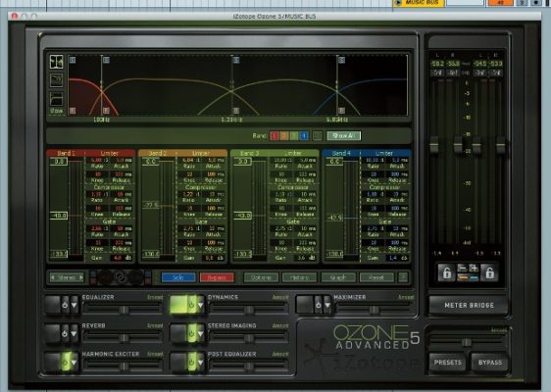Bypass Band 2 with B icon after 100Hz crossover
Viewport: 551px width, 392px height.
(x=106, y=111)
